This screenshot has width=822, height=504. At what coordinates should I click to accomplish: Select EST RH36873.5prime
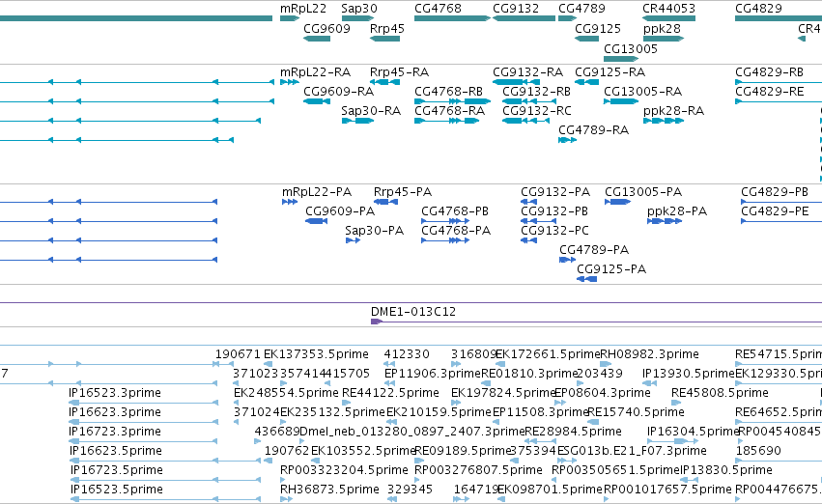(329, 490)
